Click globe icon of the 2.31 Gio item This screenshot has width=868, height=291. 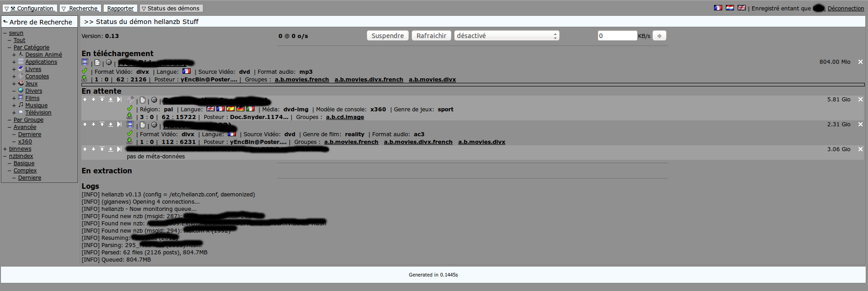click(154, 125)
